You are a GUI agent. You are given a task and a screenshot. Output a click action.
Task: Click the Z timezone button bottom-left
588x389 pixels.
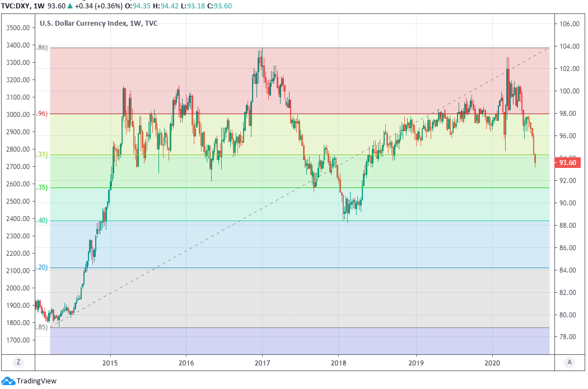click(18, 362)
